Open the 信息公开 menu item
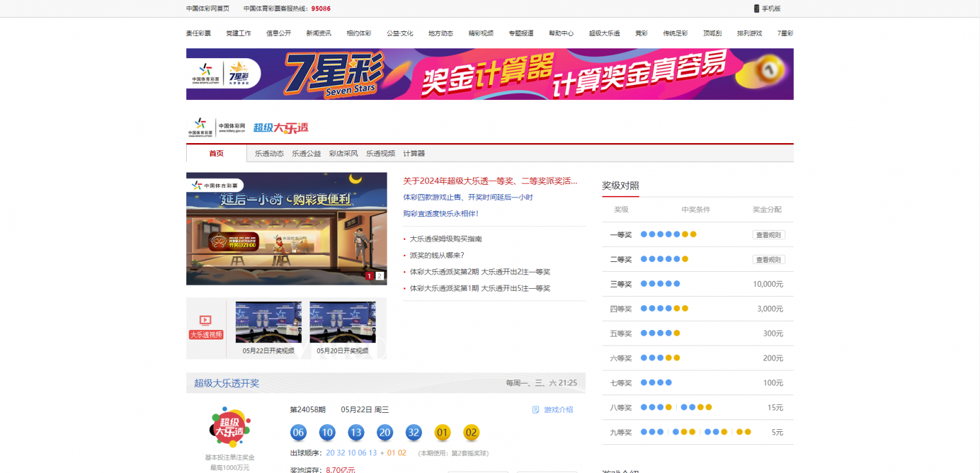This screenshot has height=473, width=980. [x=279, y=33]
